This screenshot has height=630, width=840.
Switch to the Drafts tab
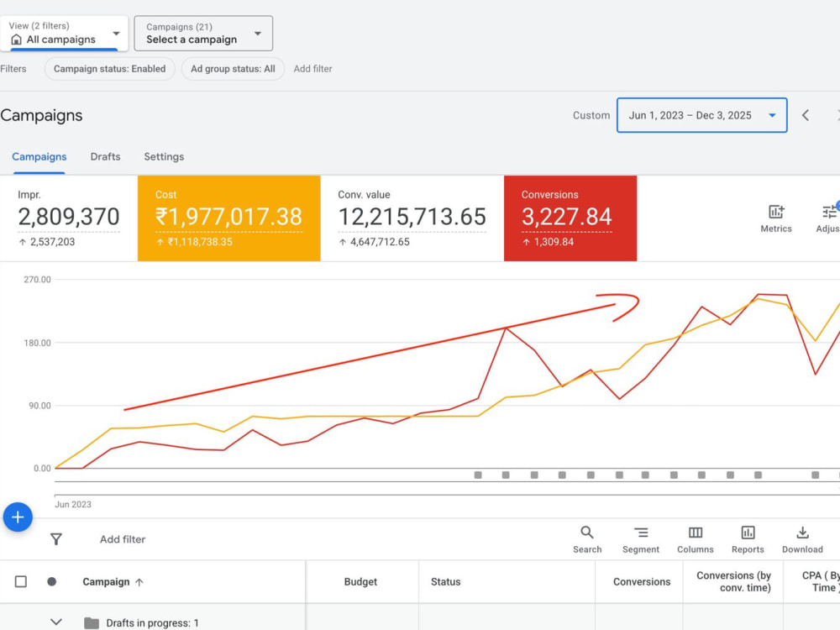pyautogui.click(x=106, y=157)
